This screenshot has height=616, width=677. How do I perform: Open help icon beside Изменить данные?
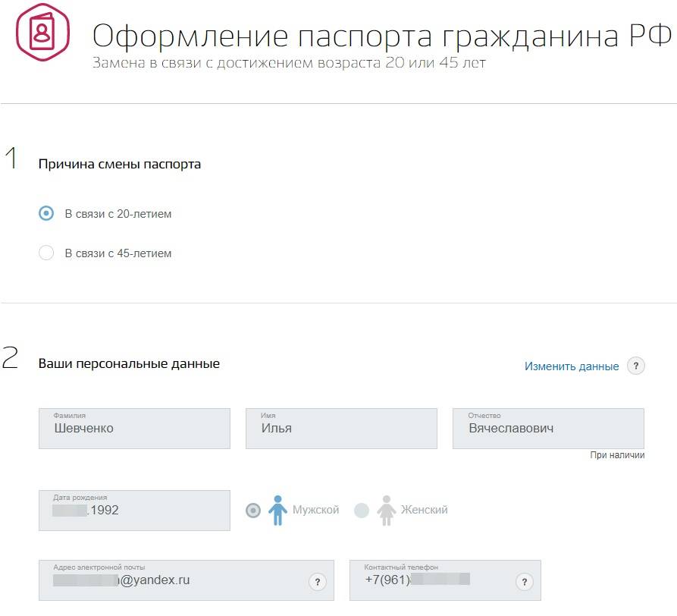636,366
